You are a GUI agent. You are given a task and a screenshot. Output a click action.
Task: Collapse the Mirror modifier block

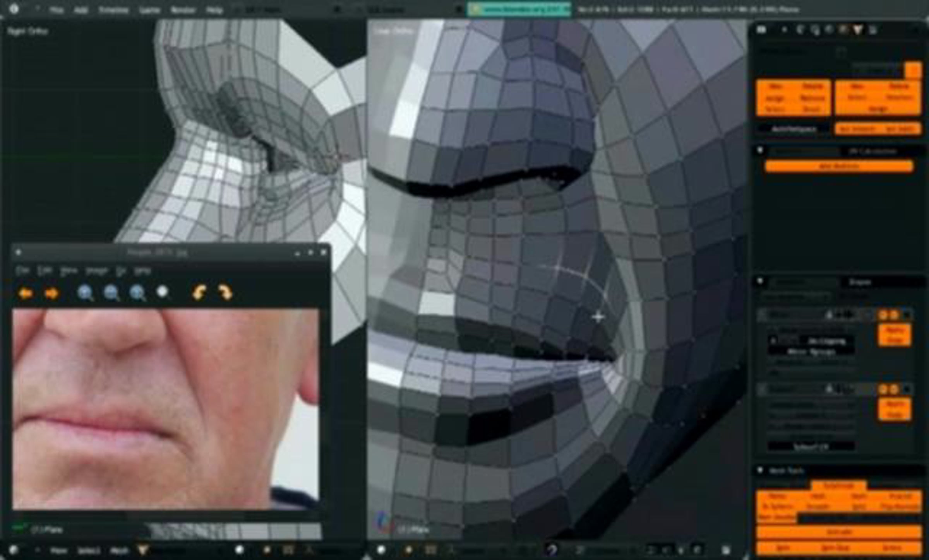pos(763,315)
